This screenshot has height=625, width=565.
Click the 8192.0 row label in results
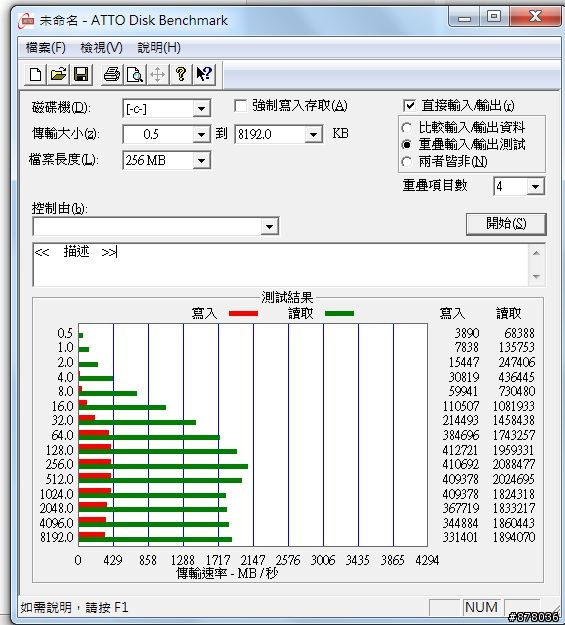click(57, 537)
